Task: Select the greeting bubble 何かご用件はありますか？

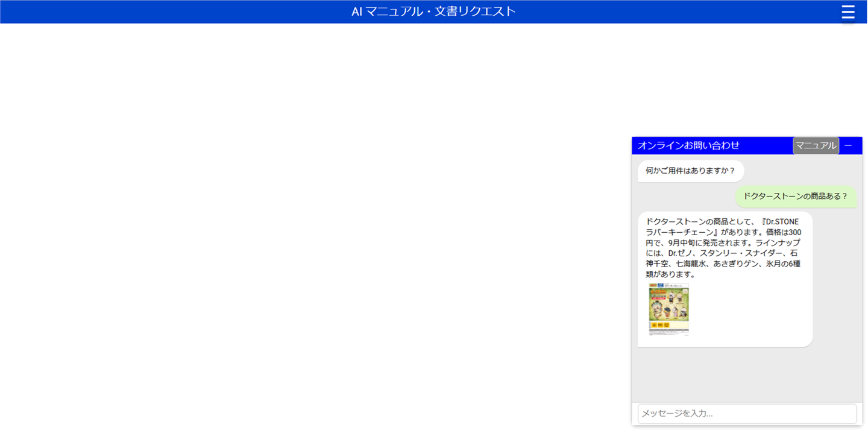Action: [690, 171]
